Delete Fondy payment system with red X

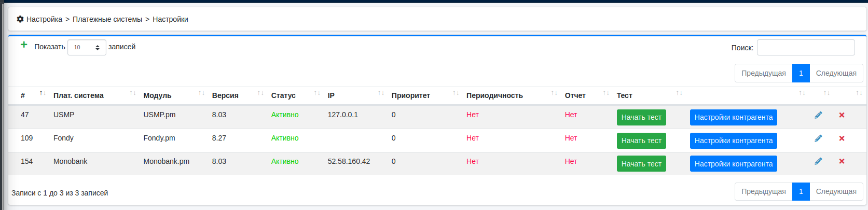click(x=842, y=138)
